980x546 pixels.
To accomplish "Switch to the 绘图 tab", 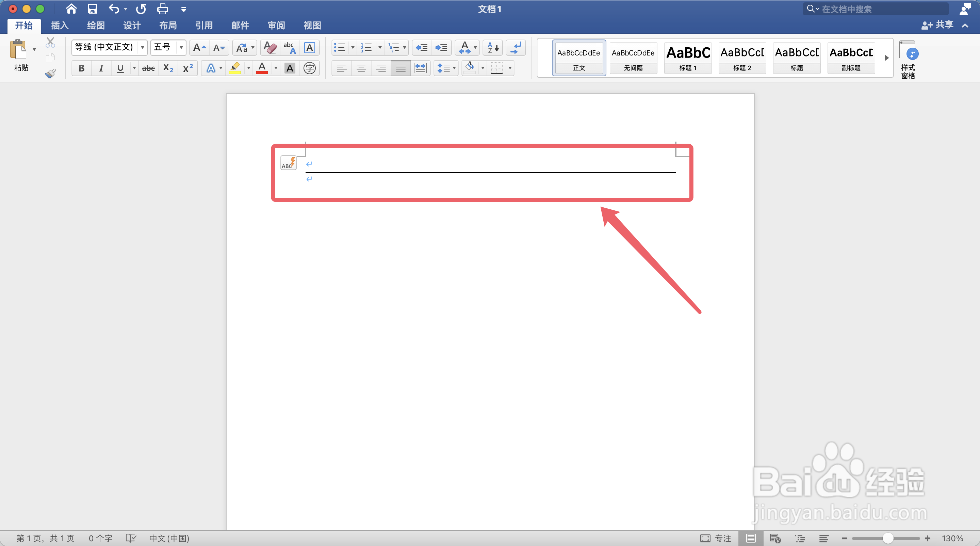I will 96,26.
